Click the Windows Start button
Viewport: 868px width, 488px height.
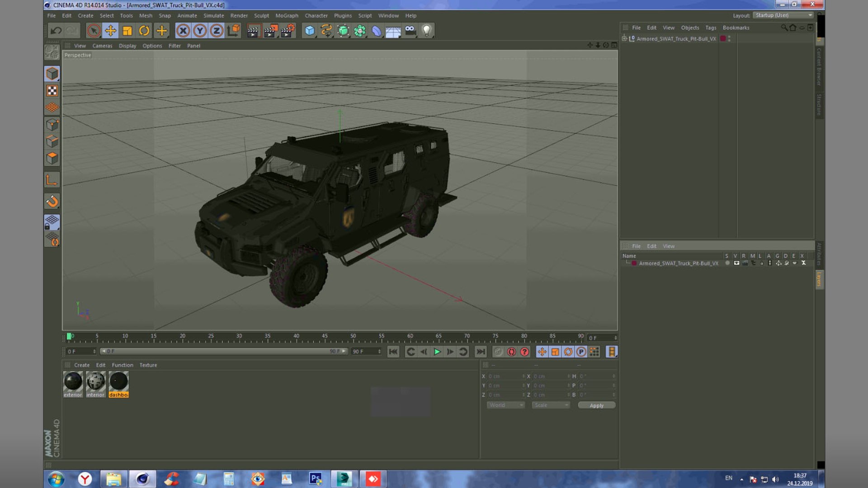click(56, 479)
